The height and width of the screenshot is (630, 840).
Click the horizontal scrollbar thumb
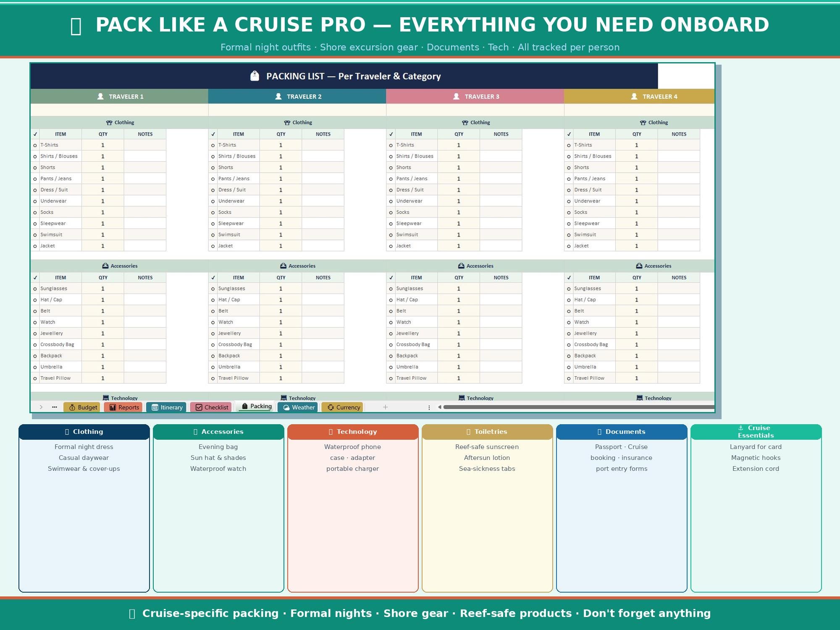tap(579, 407)
